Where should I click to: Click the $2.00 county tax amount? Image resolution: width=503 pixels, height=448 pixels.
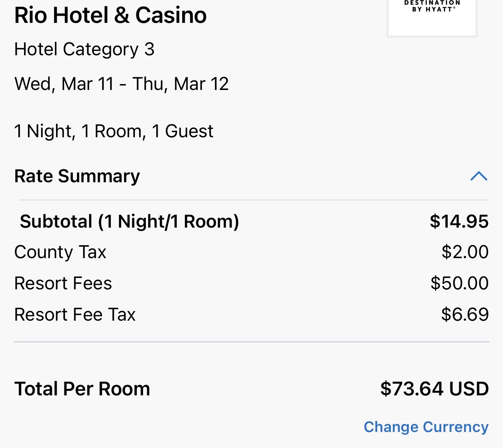[x=465, y=252]
